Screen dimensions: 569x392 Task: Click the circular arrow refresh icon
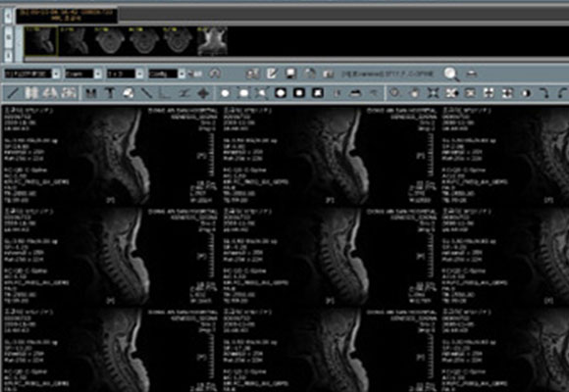tap(215, 73)
